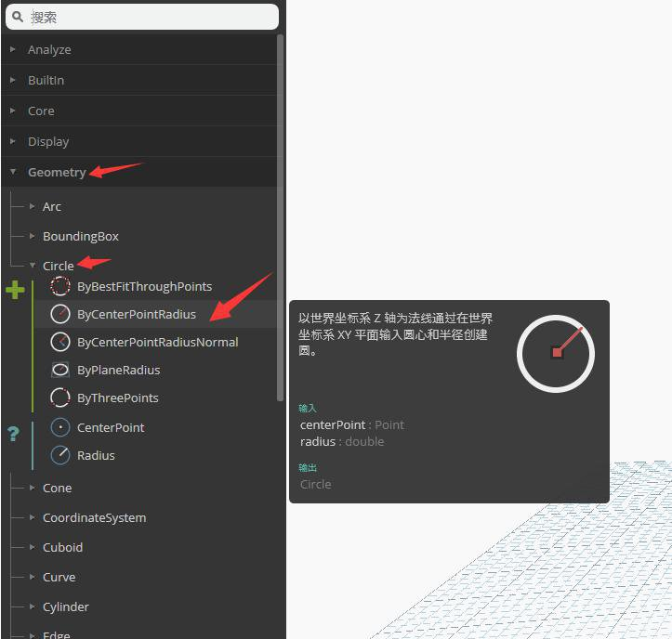Click the library panel vertical scrollbar
Image resolution: width=672 pixels, height=639 pixels.
coord(281,217)
